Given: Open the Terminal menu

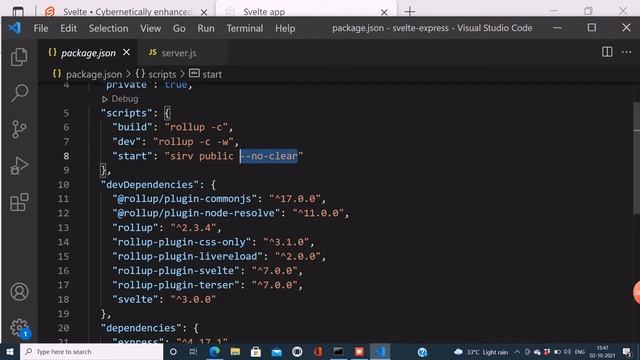Looking at the screenshot, I should pyautogui.click(x=245, y=28).
